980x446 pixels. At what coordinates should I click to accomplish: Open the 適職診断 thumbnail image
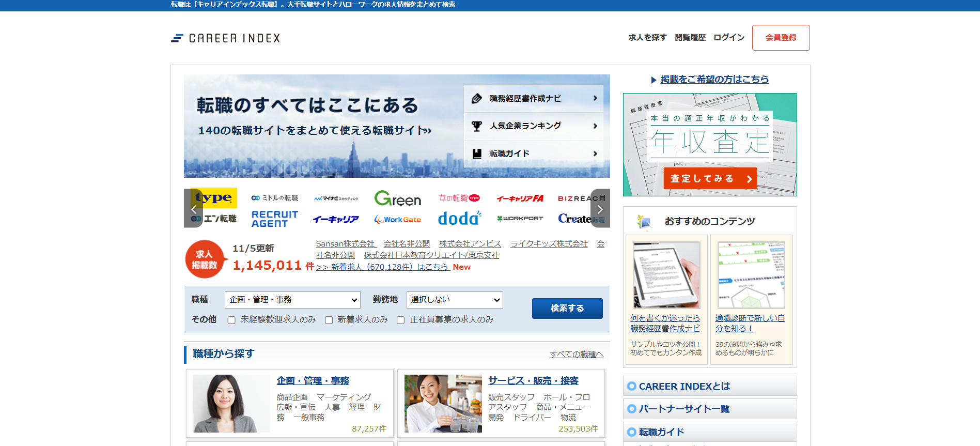tap(751, 275)
